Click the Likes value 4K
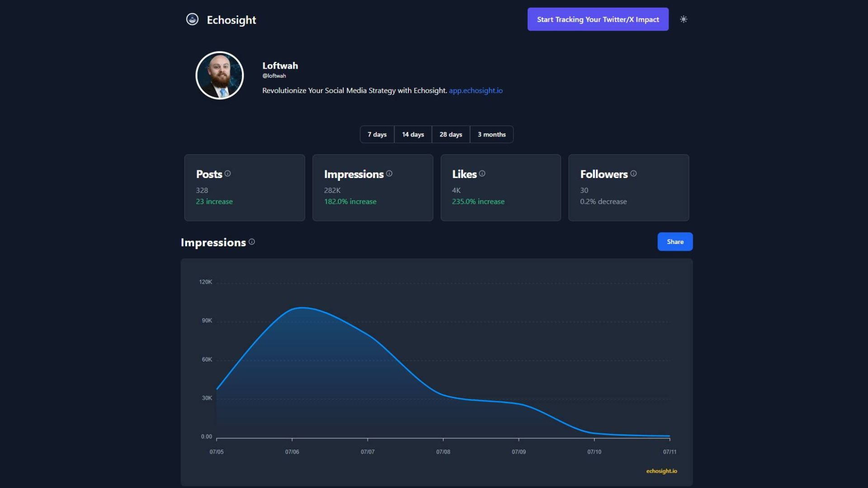This screenshot has height=488, width=868. [x=457, y=190]
